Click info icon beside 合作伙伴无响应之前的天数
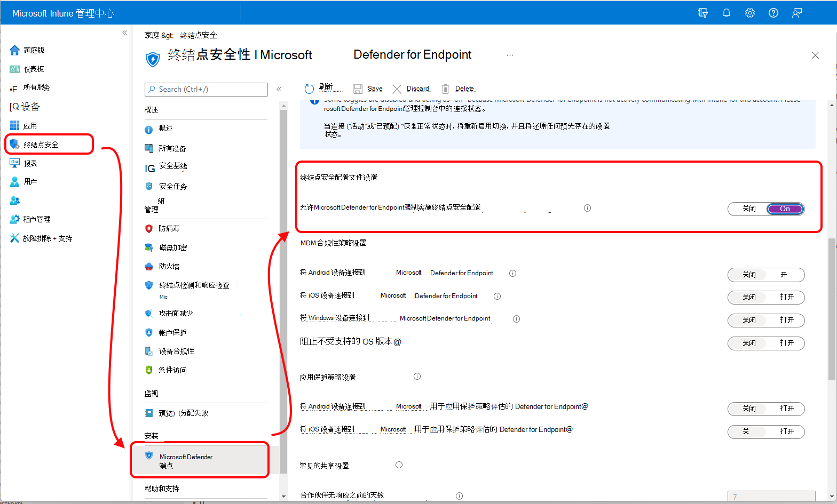This screenshot has width=837, height=504. pyautogui.click(x=459, y=495)
